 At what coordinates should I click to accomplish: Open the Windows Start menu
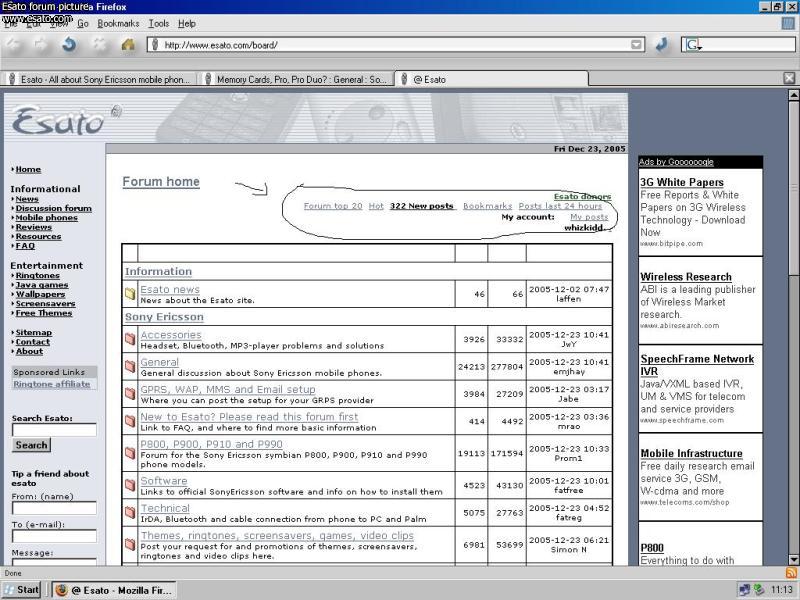(21, 590)
